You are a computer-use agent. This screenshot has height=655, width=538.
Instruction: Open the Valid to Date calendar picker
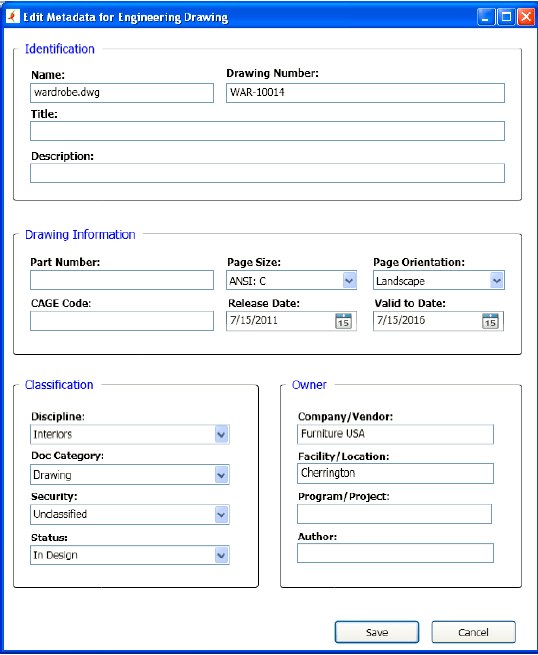pyautogui.click(x=490, y=321)
